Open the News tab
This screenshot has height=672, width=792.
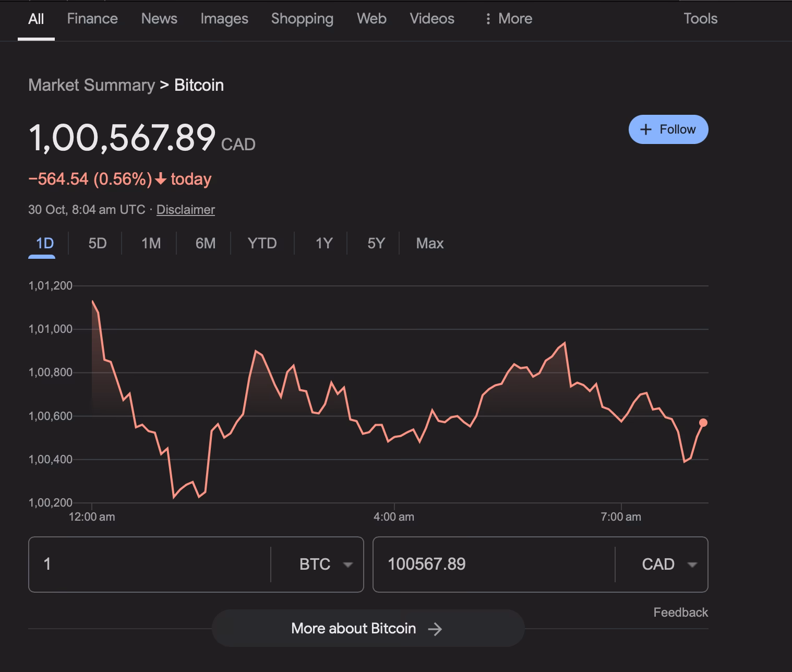(159, 19)
